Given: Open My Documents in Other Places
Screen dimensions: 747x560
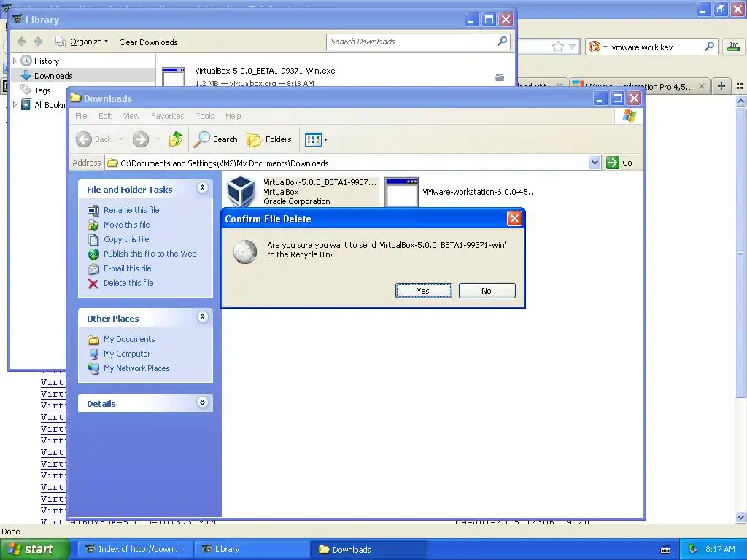Looking at the screenshot, I should tap(129, 339).
